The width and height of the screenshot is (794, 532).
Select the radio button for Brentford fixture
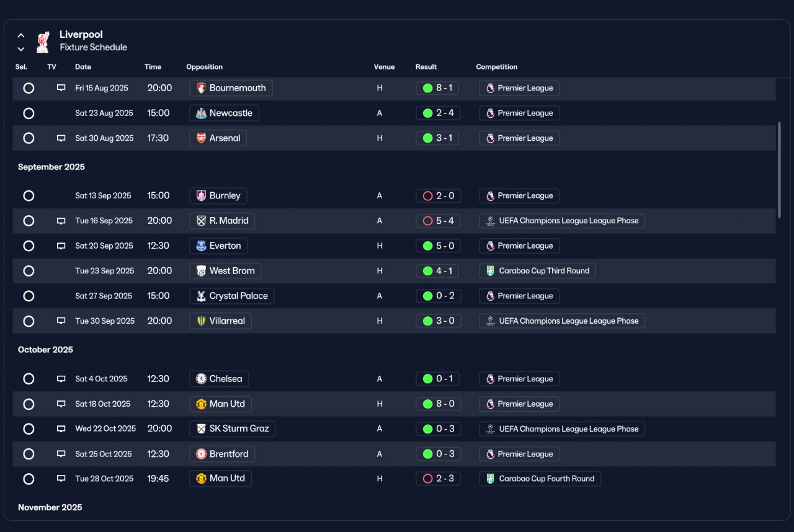(29, 454)
